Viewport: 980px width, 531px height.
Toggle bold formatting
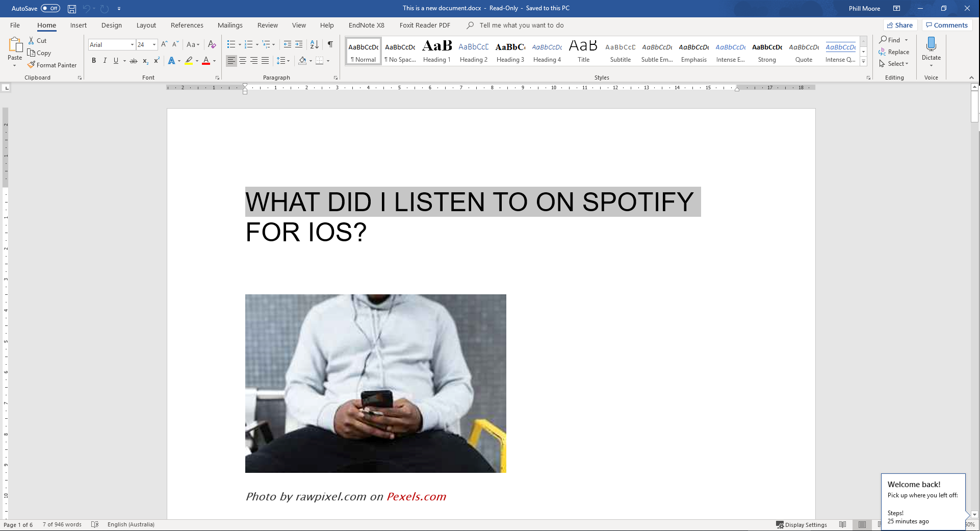coord(94,61)
